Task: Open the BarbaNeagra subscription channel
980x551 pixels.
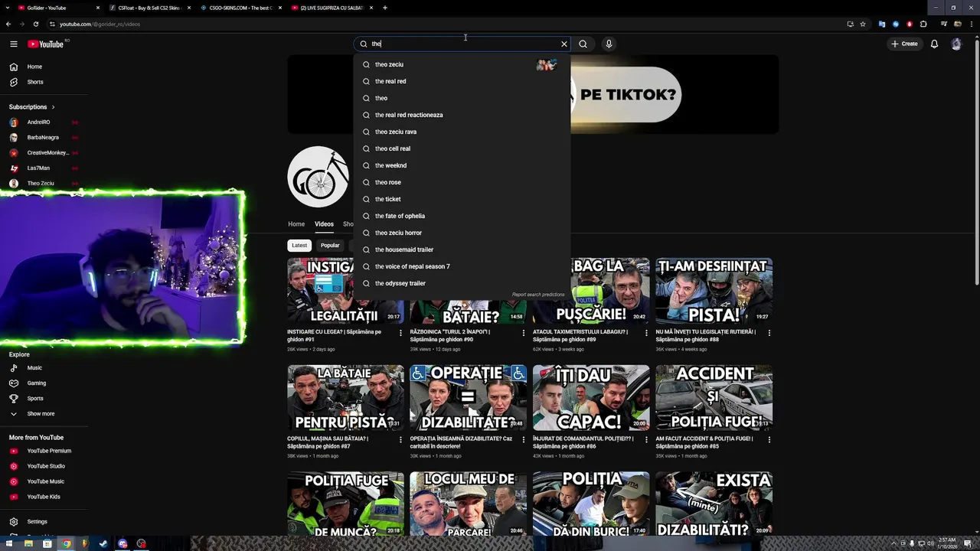Action: [44, 138]
